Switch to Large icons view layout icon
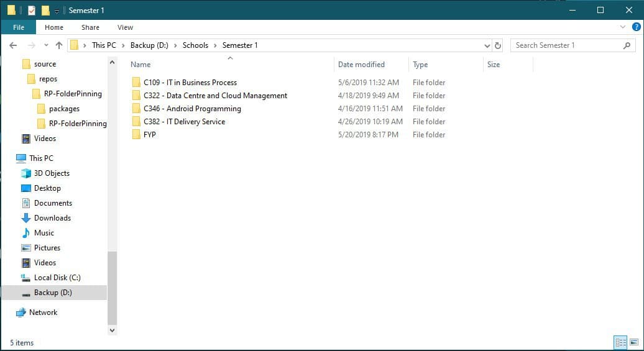Image resolution: width=644 pixels, height=351 pixels. pos(633,342)
